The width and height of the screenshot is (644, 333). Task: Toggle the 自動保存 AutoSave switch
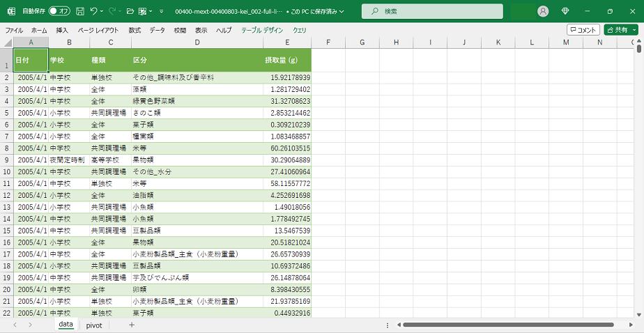coord(59,11)
